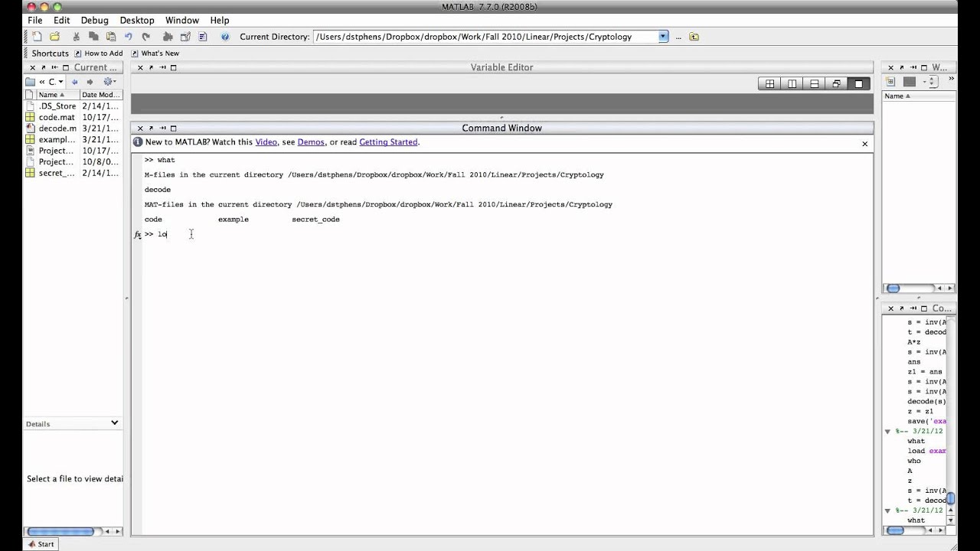This screenshot has height=551, width=980.
Task: Undock the Command Window panel
Action: [x=151, y=129]
